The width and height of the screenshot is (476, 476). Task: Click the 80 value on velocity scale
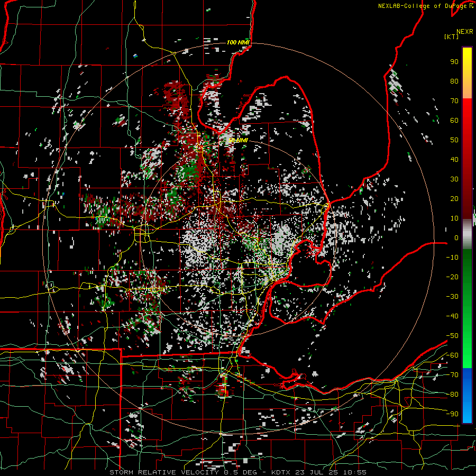tap(454, 81)
